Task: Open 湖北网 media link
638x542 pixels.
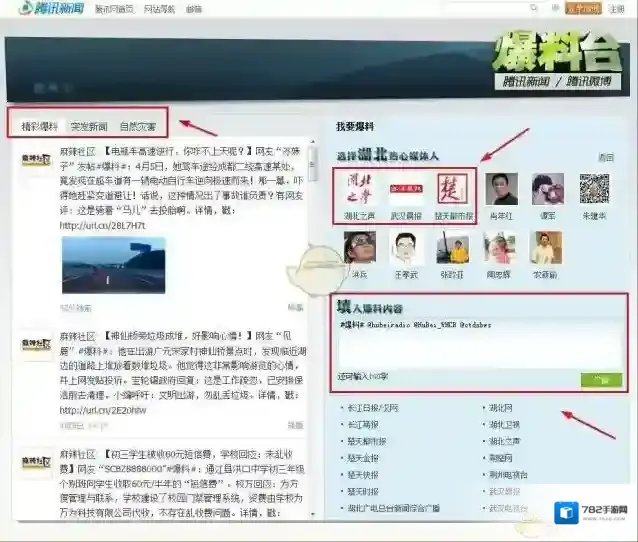Action: point(500,408)
